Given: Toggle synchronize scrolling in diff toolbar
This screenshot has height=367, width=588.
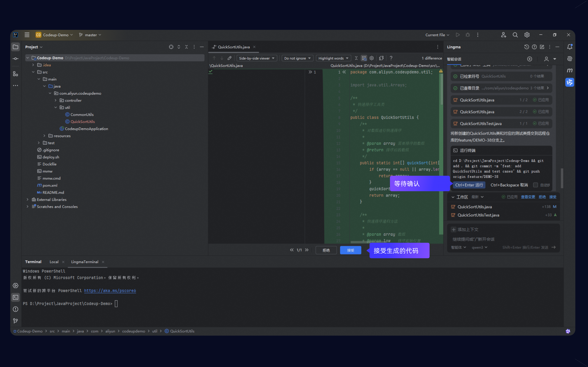Looking at the screenshot, I should click(x=364, y=58).
